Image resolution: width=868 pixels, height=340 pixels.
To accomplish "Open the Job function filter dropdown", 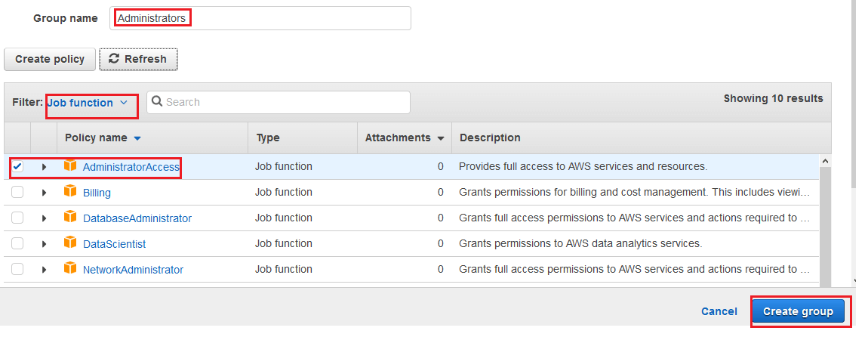I will [x=88, y=103].
